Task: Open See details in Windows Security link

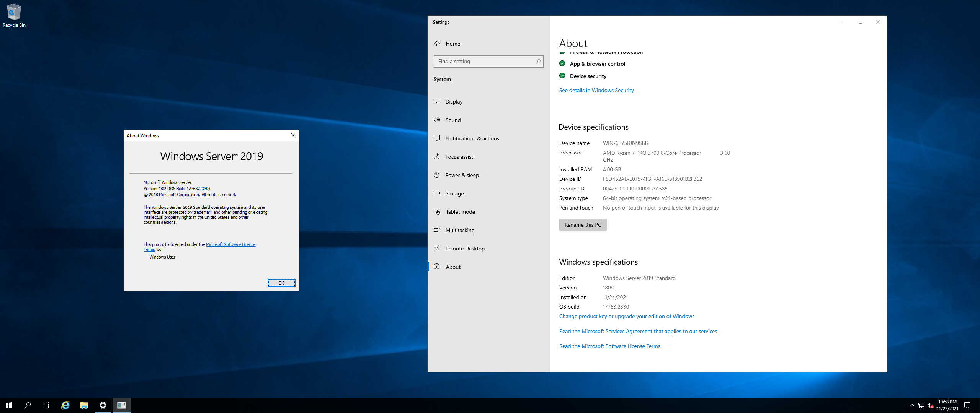Action: tap(596, 91)
